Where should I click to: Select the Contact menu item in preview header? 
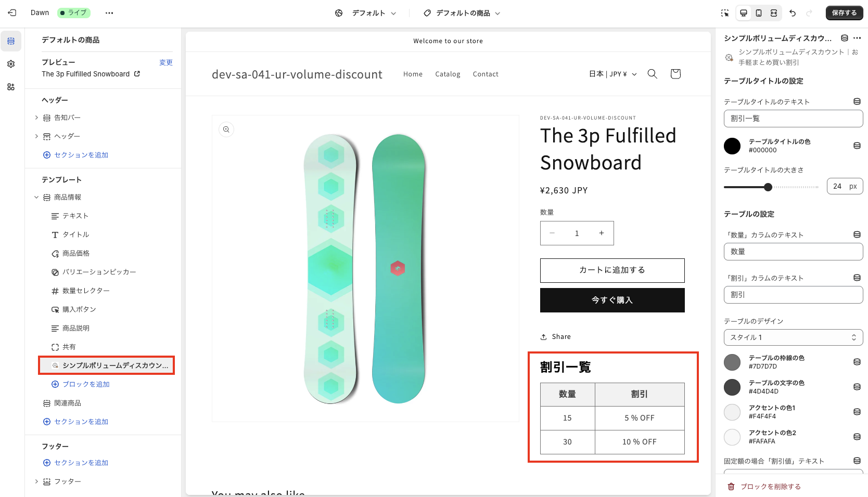tap(485, 74)
